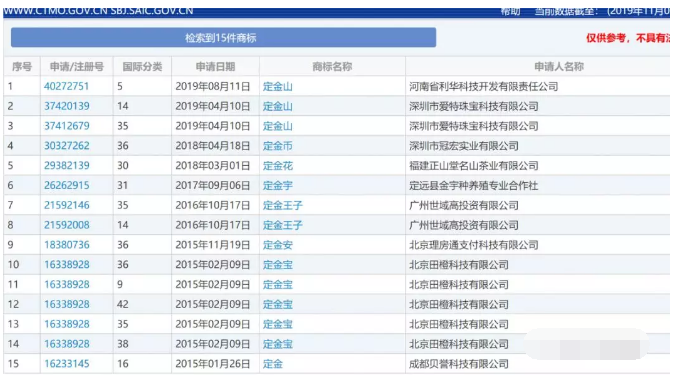Click the 检索到15件商标 results bar
The height and width of the screenshot is (388, 675).
coord(223,38)
